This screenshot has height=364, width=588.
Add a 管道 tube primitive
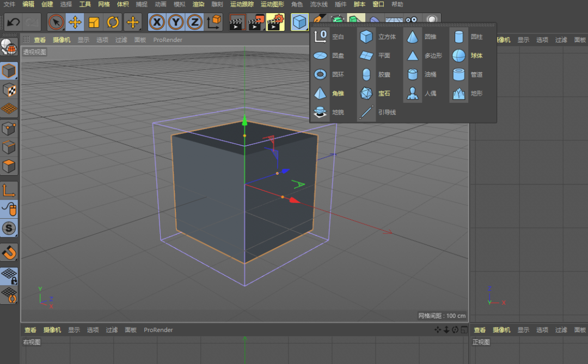click(467, 74)
